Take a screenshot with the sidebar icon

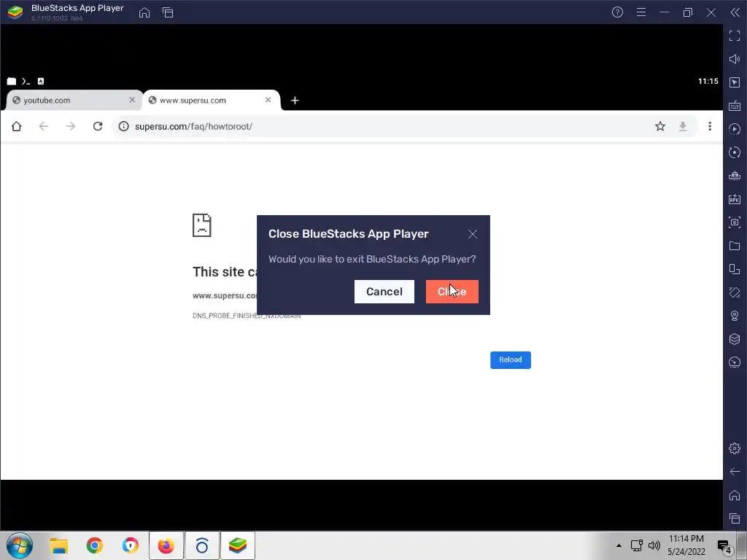tap(735, 222)
